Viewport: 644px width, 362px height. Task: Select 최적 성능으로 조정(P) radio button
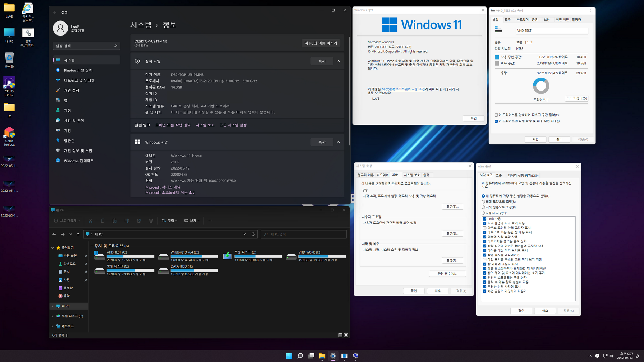483,207
